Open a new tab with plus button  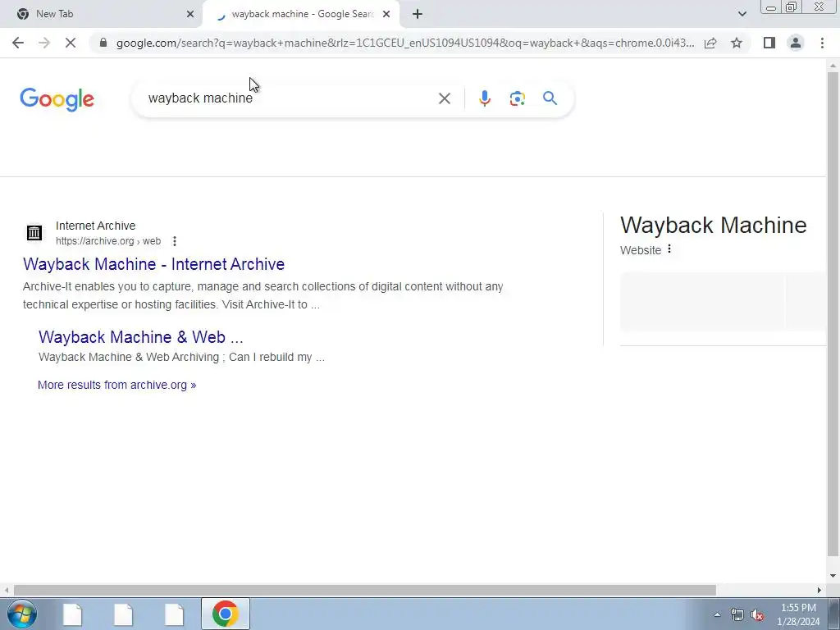point(418,14)
